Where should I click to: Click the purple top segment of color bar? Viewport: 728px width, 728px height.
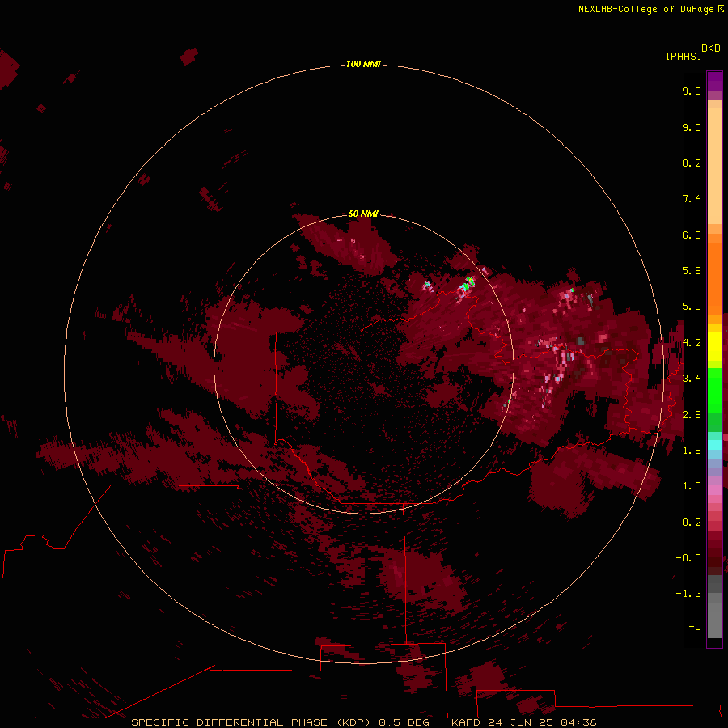[714, 81]
